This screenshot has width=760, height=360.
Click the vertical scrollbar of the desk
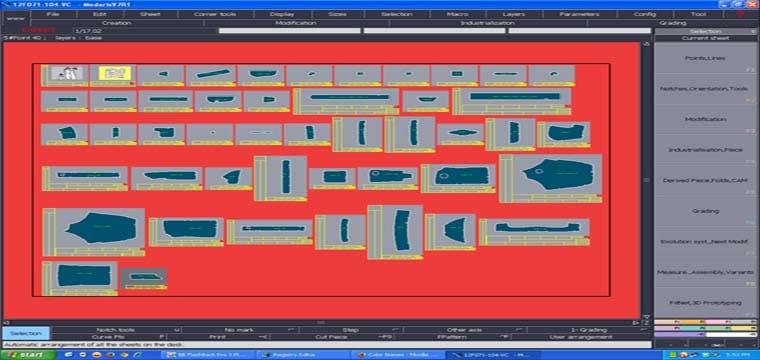tap(646, 179)
